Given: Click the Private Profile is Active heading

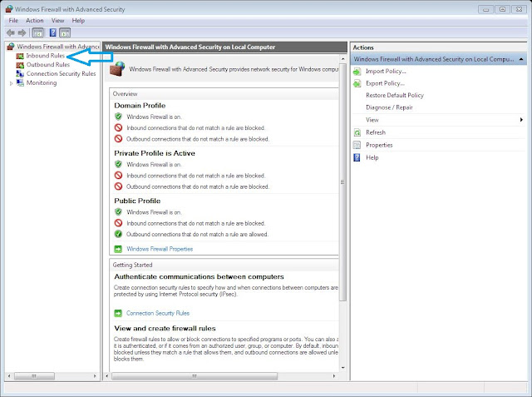Looking at the screenshot, I should [155, 153].
